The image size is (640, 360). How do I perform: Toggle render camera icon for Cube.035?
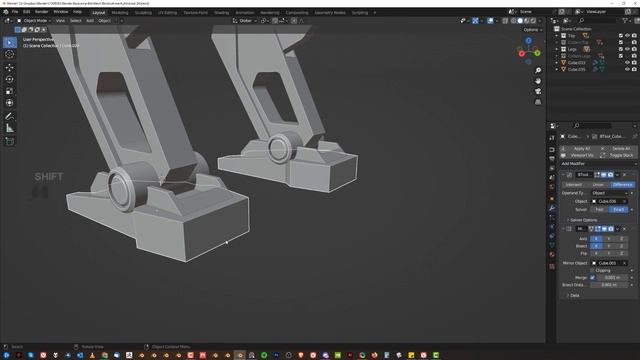(x=634, y=69)
